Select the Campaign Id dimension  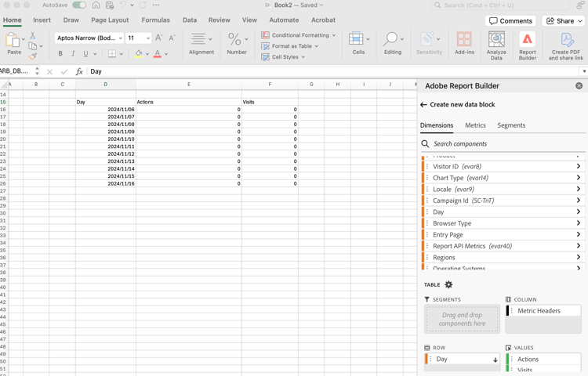503,201
